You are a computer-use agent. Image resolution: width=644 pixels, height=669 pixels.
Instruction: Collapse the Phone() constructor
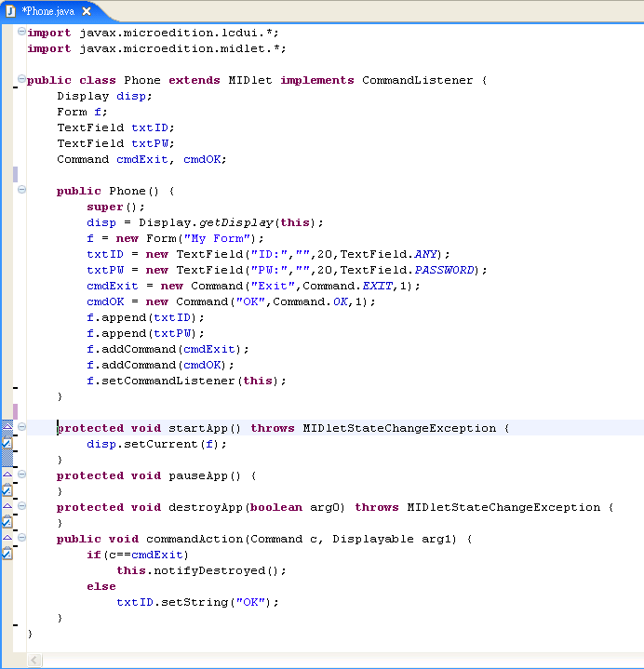(x=21, y=190)
